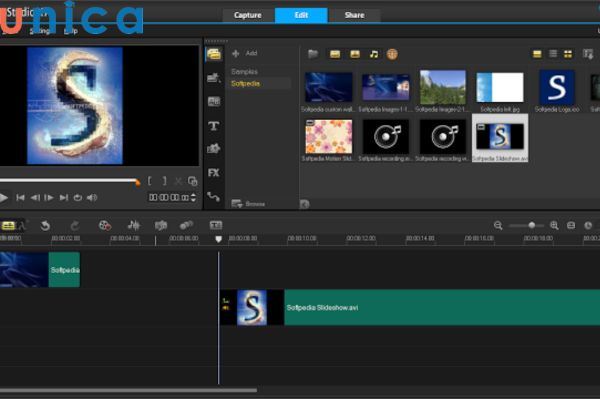Step to the next frame
Viewport: 600px width, 400px height.
(49, 198)
